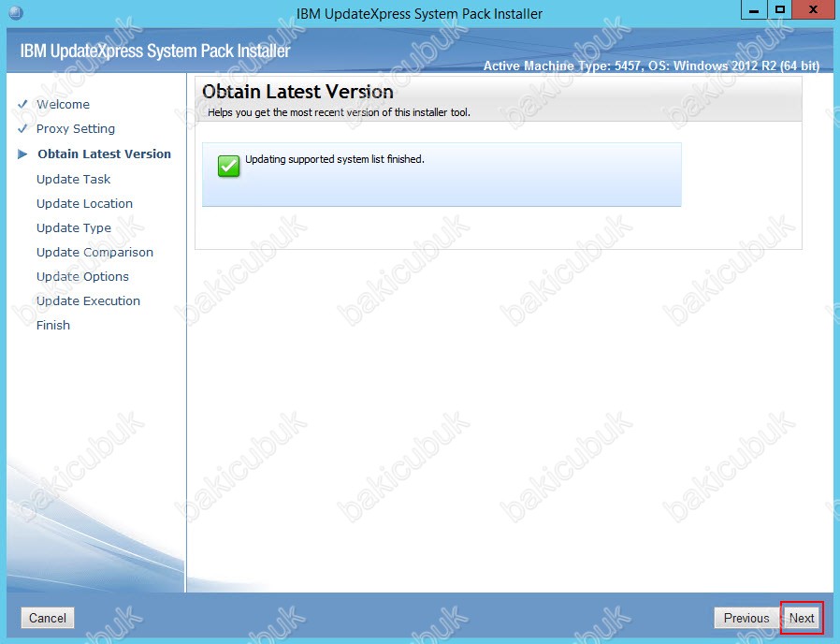
Task: Select the Finish step in sidebar
Action: click(53, 325)
